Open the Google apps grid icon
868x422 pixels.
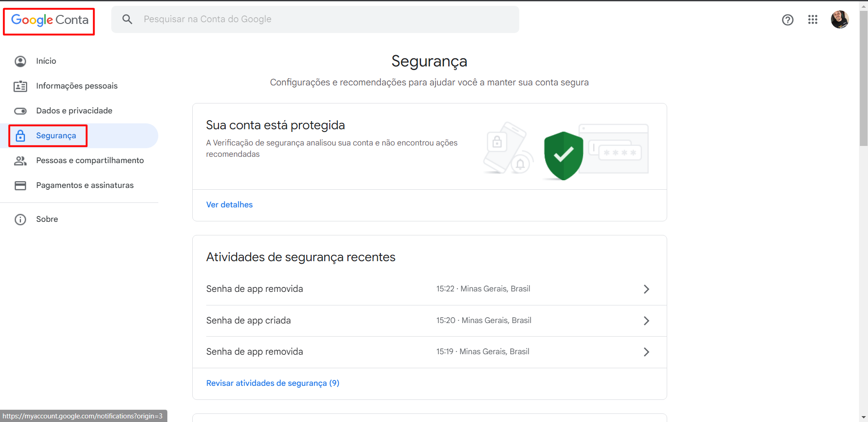(x=812, y=19)
